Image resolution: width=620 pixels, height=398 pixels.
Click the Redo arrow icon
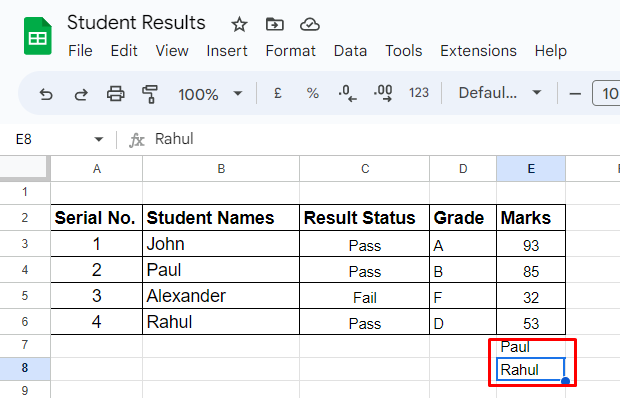(x=81, y=94)
